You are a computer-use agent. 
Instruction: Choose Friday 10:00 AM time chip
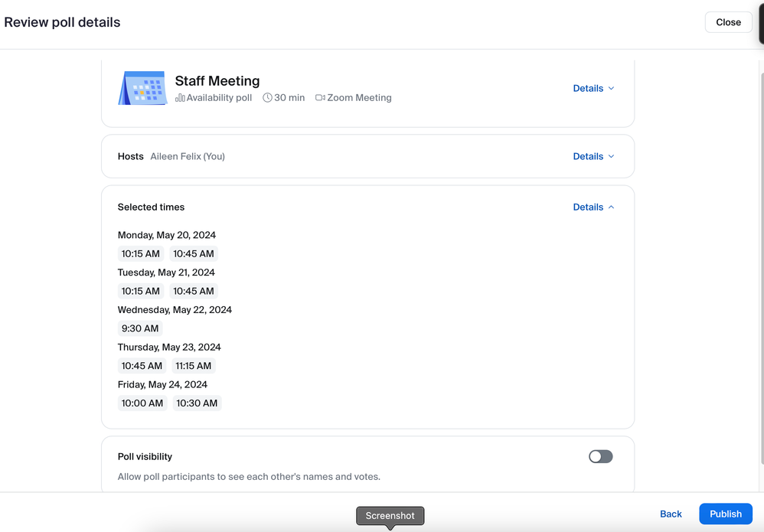[x=142, y=403]
